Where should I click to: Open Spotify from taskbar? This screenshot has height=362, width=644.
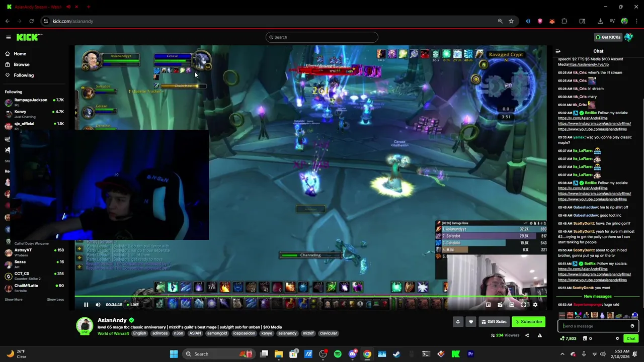point(338,354)
